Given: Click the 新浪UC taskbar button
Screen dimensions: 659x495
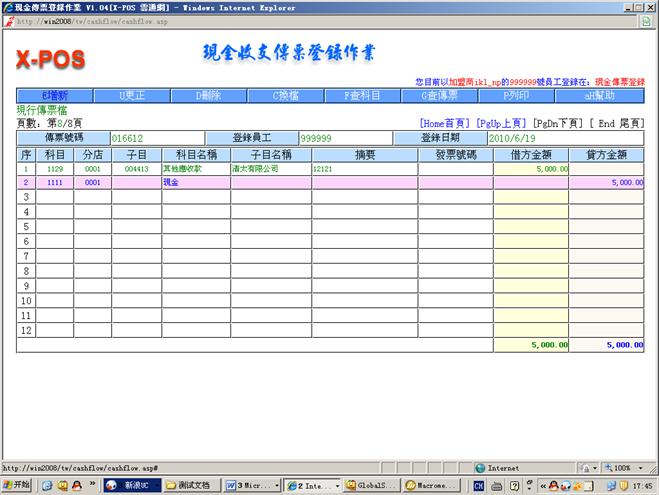Looking at the screenshot, I should point(130,485).
